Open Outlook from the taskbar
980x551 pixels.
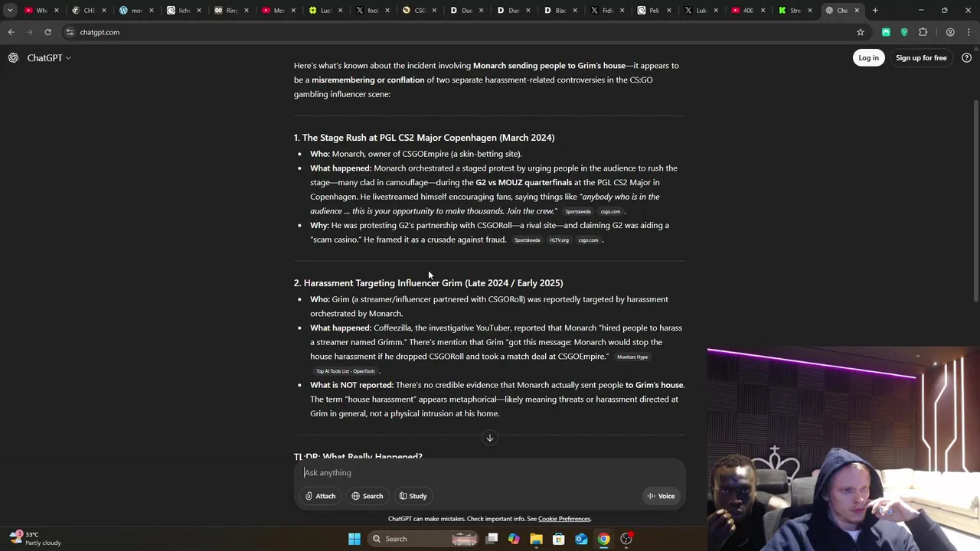(581, 539)
